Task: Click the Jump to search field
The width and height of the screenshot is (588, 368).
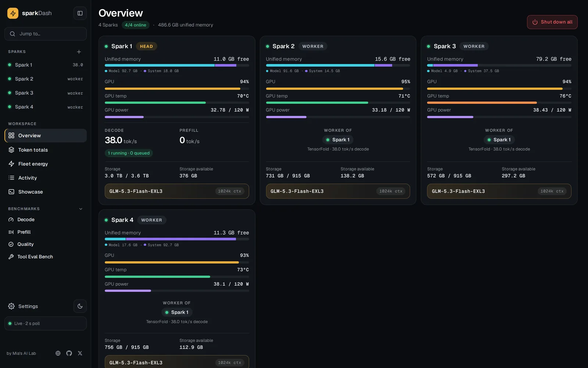Action: coord(46,34)
